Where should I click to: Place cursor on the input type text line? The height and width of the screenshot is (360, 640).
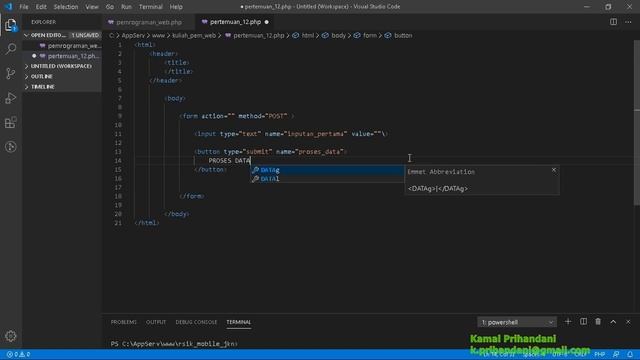pos(291,134)
